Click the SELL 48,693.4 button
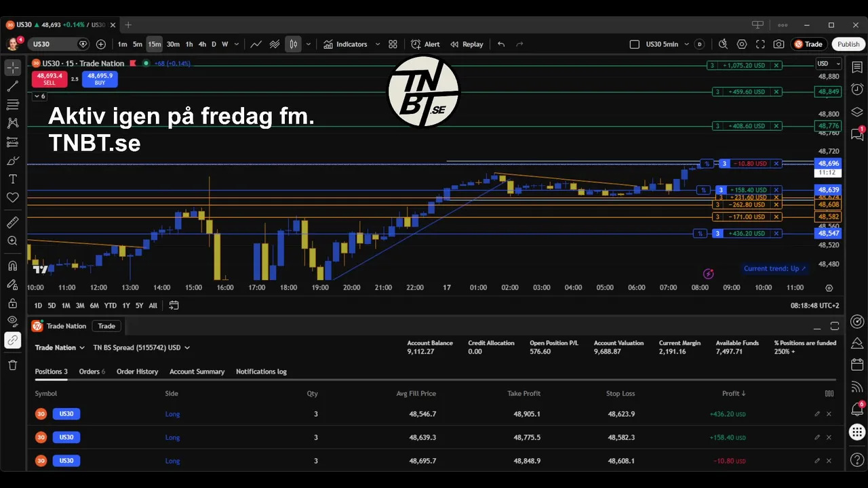 (x=50, y=79)
